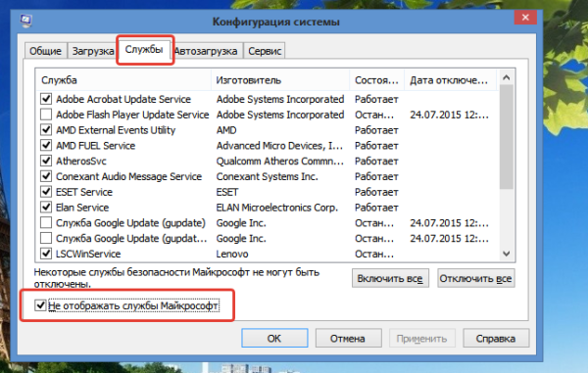The height and width of the screenshot is (373, 588).
Task: Uncheck Conexant Audio Message Service checkbox
Action: (46, 176)
